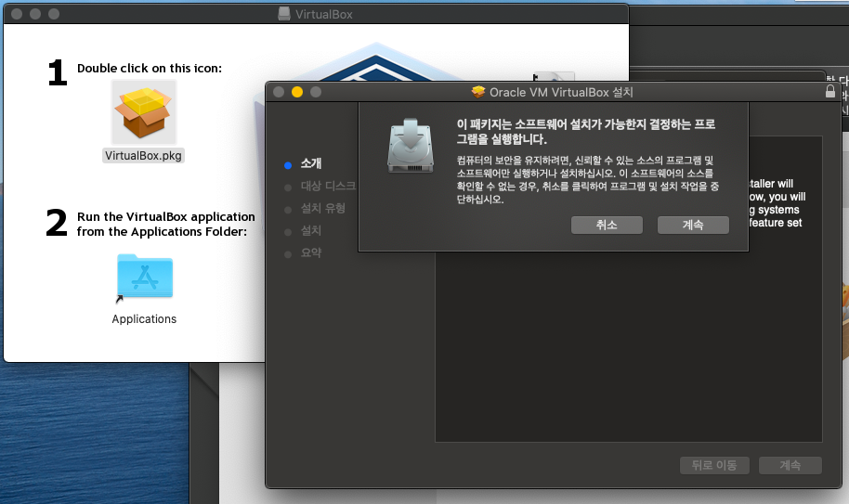Select the 설치 step in installer sidebar
The width and height of the screenshot is (849, 504).
point(311,231)
